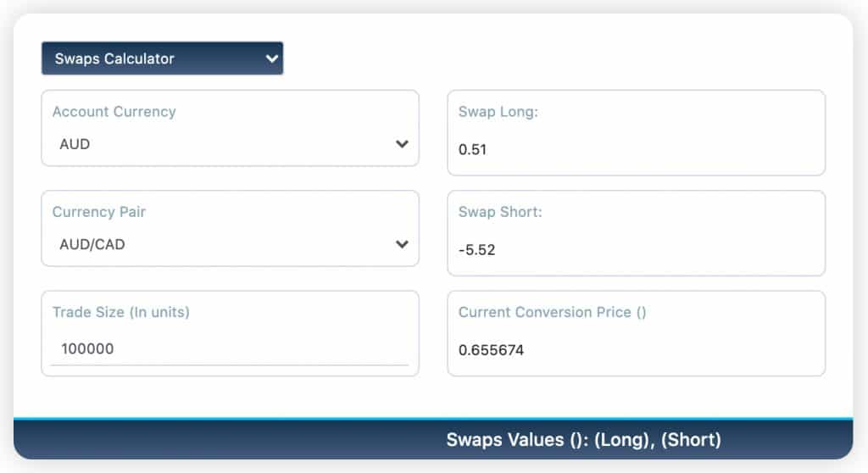
Task: Click the Swaps Calculator dropdown chevron
Action: click(x=271, y=58)
